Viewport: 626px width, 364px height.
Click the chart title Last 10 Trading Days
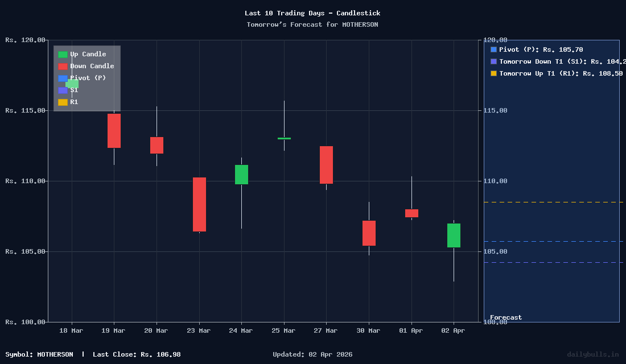click(x=312, y=13)
